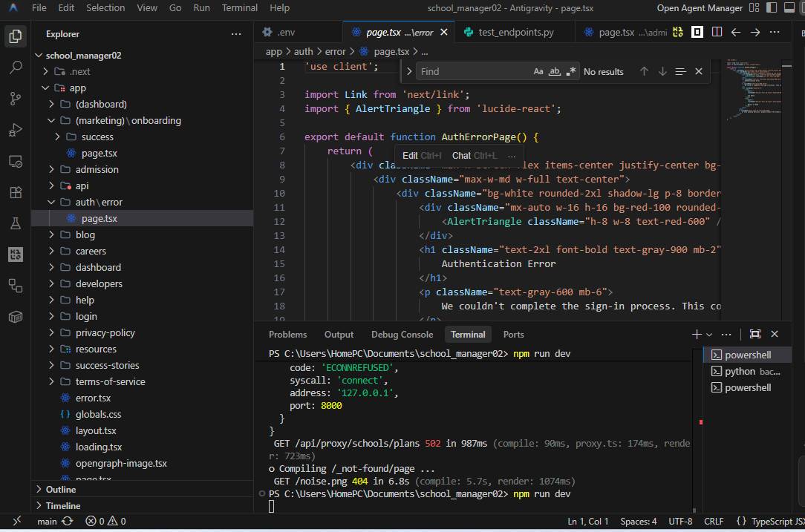Maximize the terminal panel size

(x=755, y=334)
